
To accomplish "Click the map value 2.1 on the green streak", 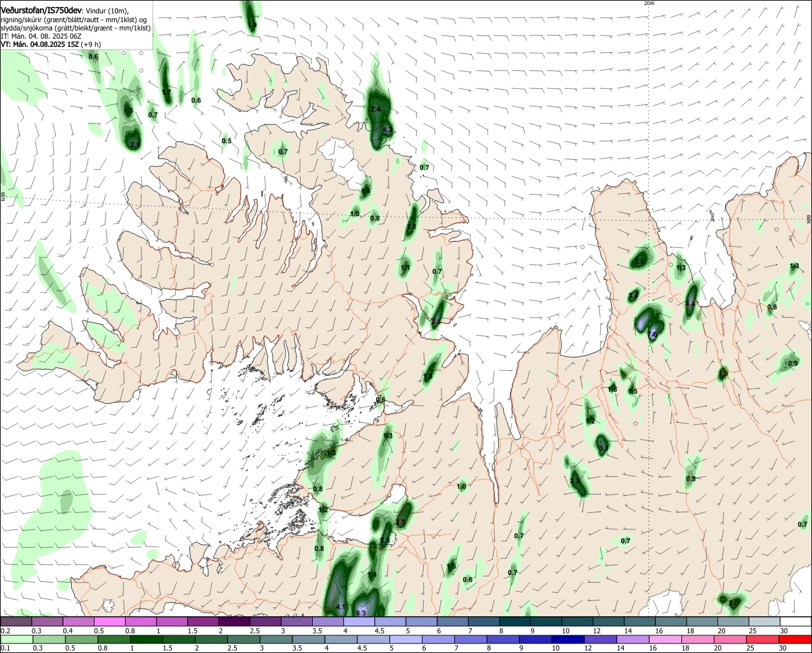I will tap(411, 226).
